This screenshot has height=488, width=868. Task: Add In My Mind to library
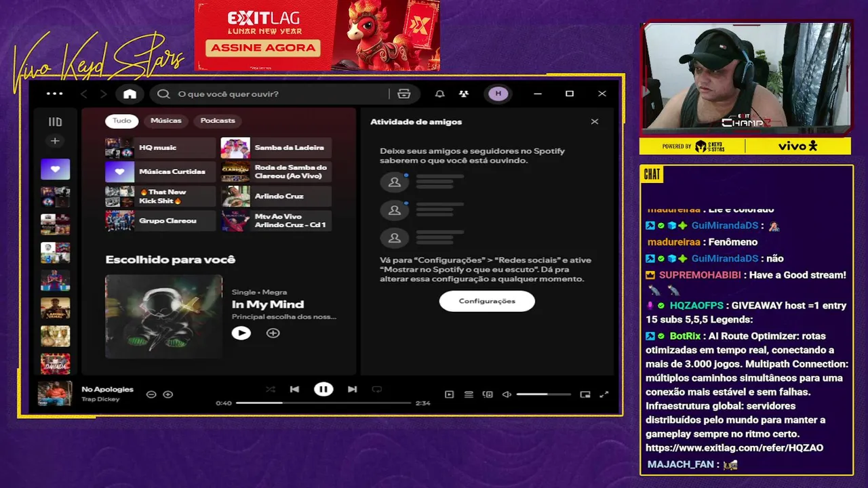coord(273,333)
